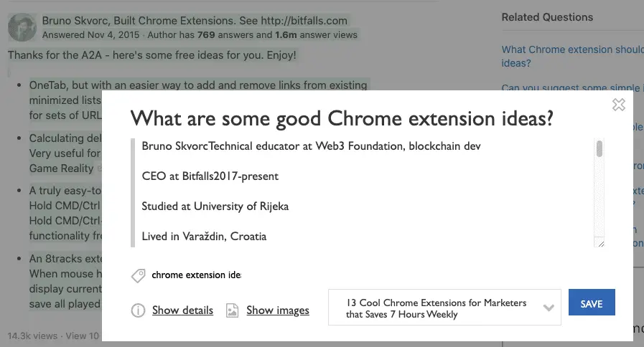Click the clip text area scrollbar thumb
The image size is (644, 347).
point(599,148)
